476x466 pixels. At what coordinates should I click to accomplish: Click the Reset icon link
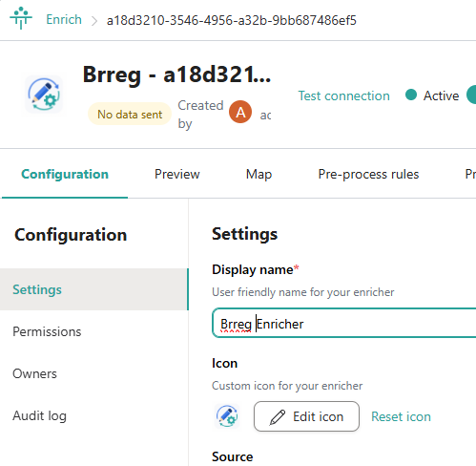401,416
